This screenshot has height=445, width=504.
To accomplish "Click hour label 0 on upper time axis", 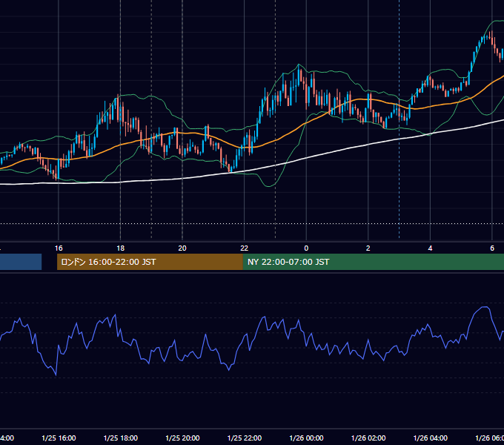I will click(x=306, y=248).
